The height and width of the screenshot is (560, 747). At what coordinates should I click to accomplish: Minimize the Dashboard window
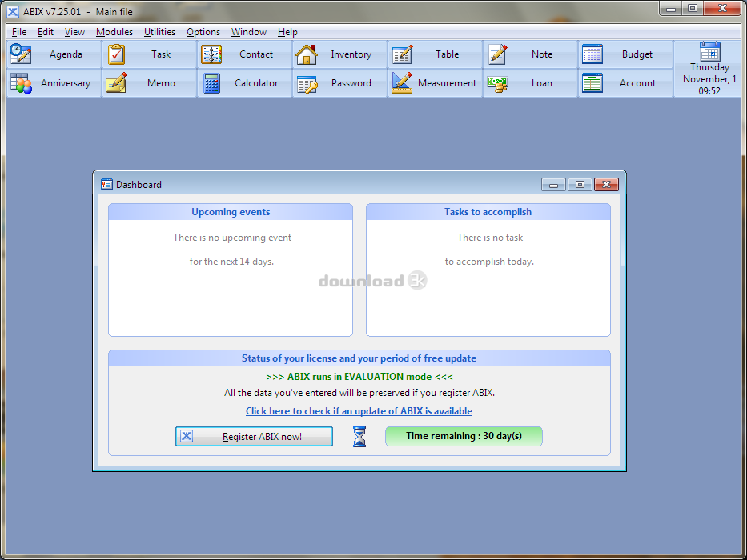pos(553,184)
